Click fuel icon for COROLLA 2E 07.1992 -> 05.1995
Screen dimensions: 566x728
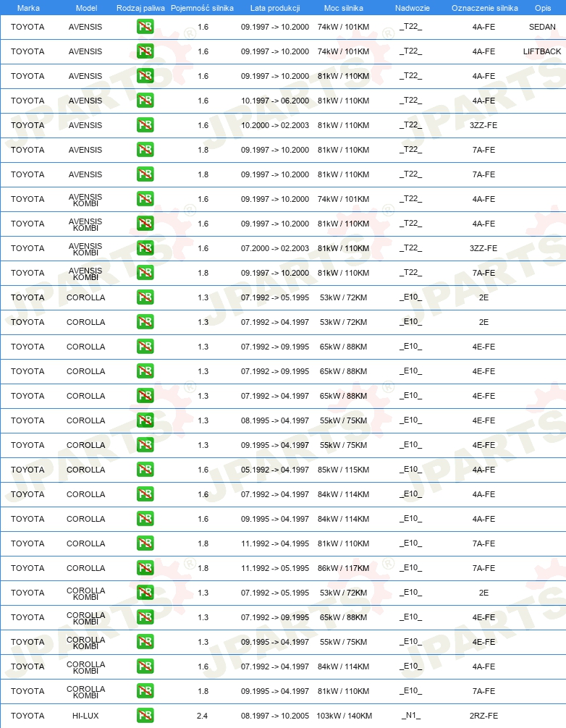pyautogui.click(x=145, y=297)
